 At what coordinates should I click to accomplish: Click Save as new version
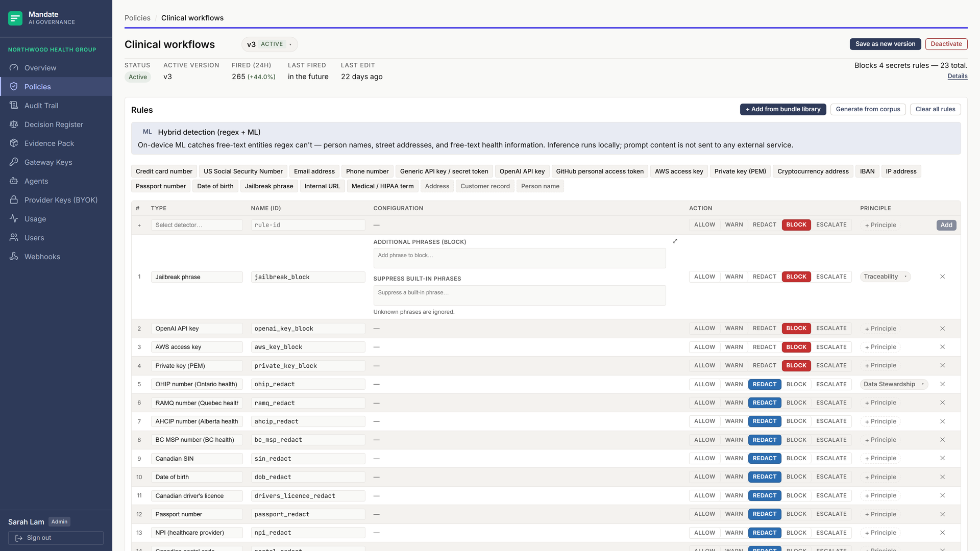coord(885,44)
